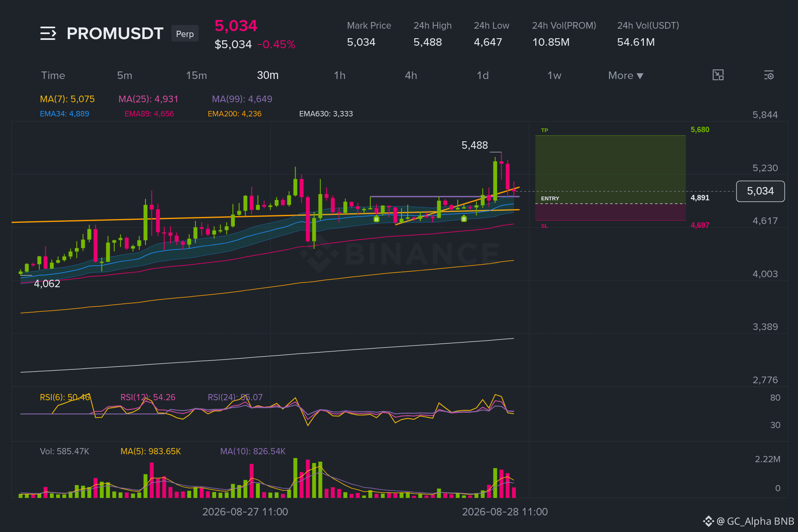Image resolution: width=798 pixels, height=532 pixels.
Task: Switch to the 4h timeframe
Action: point(411,75)
